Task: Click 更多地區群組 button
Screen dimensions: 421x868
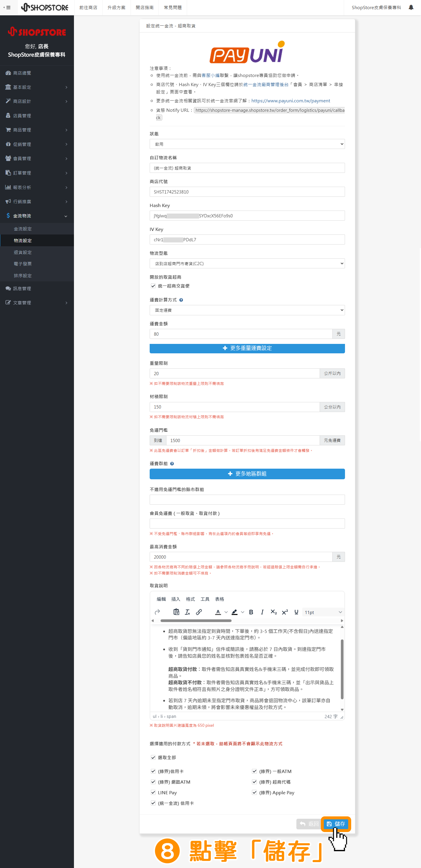Action: [247, 474]
